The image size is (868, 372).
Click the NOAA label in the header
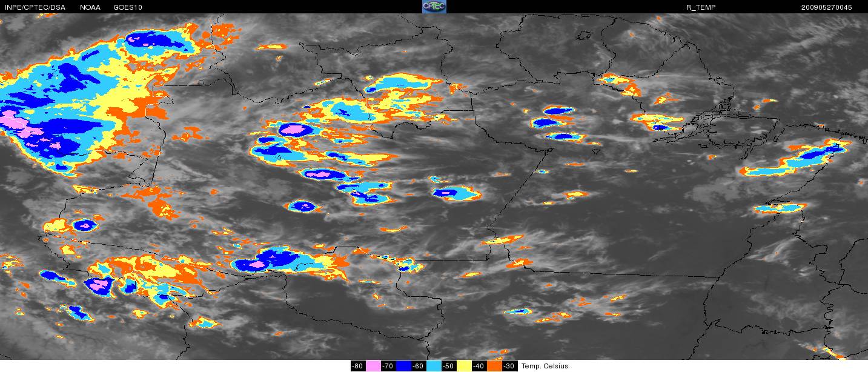[x=90, y=7]
